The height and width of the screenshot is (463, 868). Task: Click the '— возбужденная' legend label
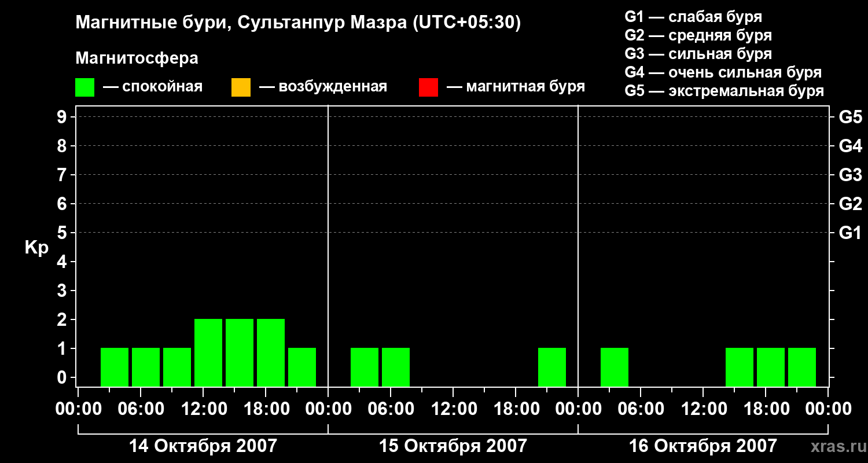coord(323,87)
